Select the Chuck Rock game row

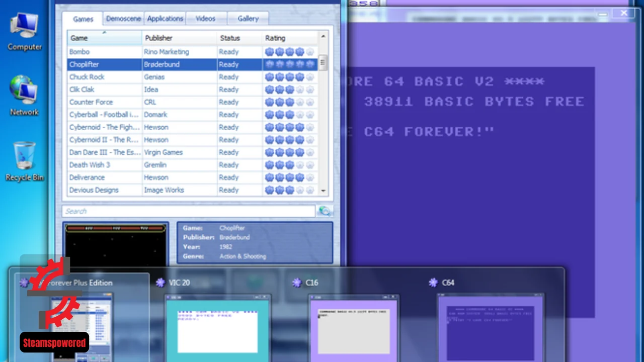pyautogui.click(x=193, y=77)
